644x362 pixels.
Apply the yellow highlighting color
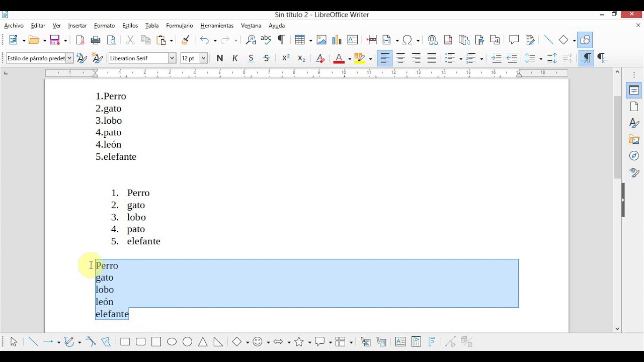(x=359, y=58)
